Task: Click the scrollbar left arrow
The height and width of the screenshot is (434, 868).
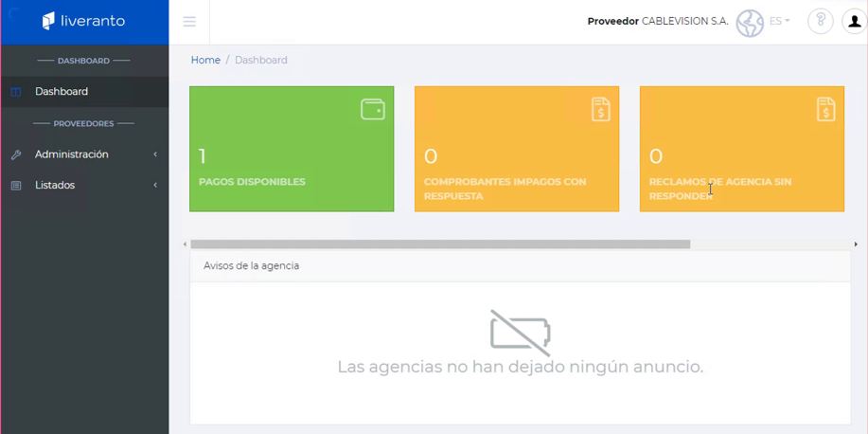Action: coord(185,244)
